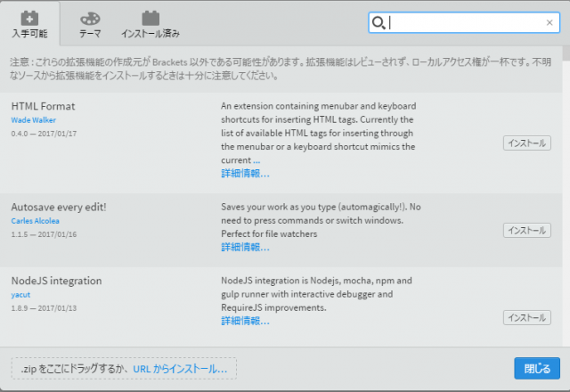Open 詳細情報 link for Autosave every edit!

tap(245, 247)
